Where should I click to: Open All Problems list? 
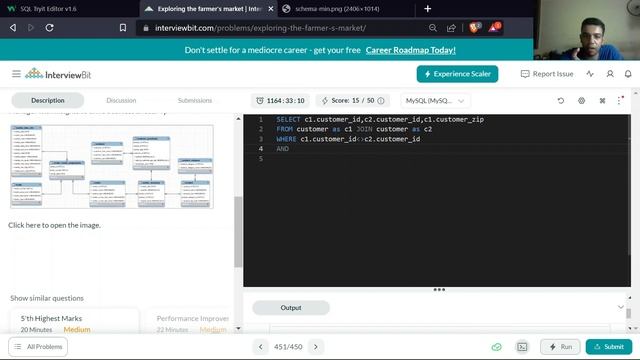38,347
